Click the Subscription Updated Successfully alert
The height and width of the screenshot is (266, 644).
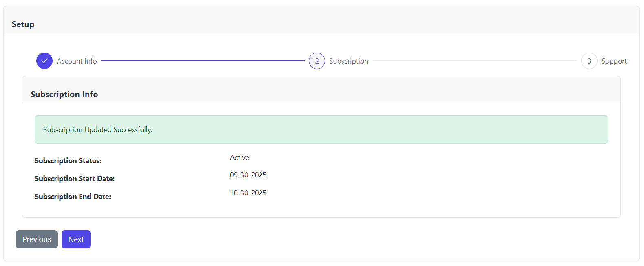(x=321, y=130)
